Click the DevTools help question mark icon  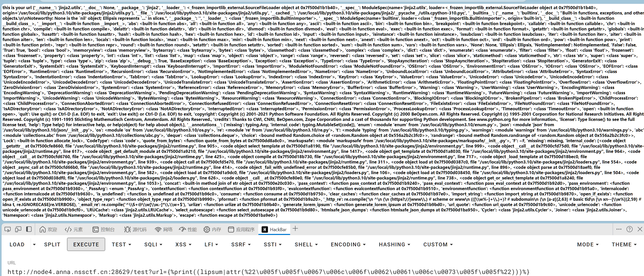(630, 229)
